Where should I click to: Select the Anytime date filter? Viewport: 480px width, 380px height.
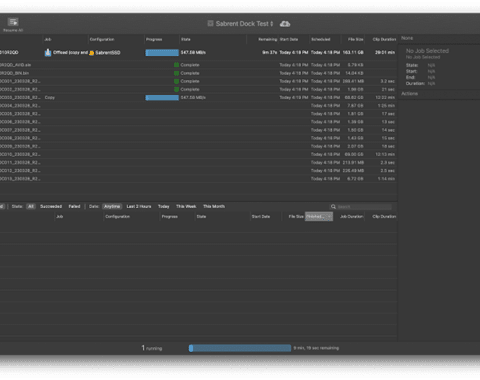112,206
